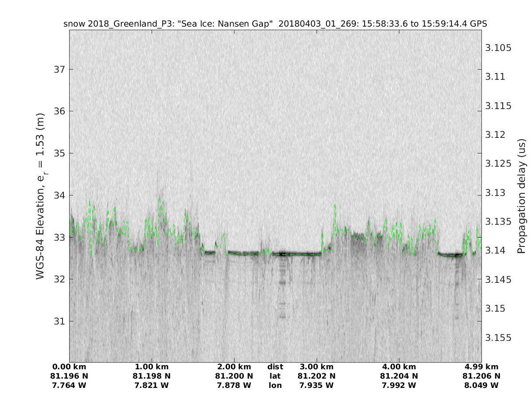Select the 35 elevation tick label
This screenshot has height=399, width=532.
59,153
